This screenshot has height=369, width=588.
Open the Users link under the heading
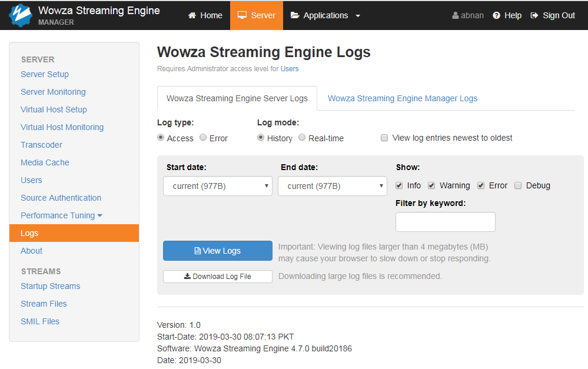coord(290,69)
